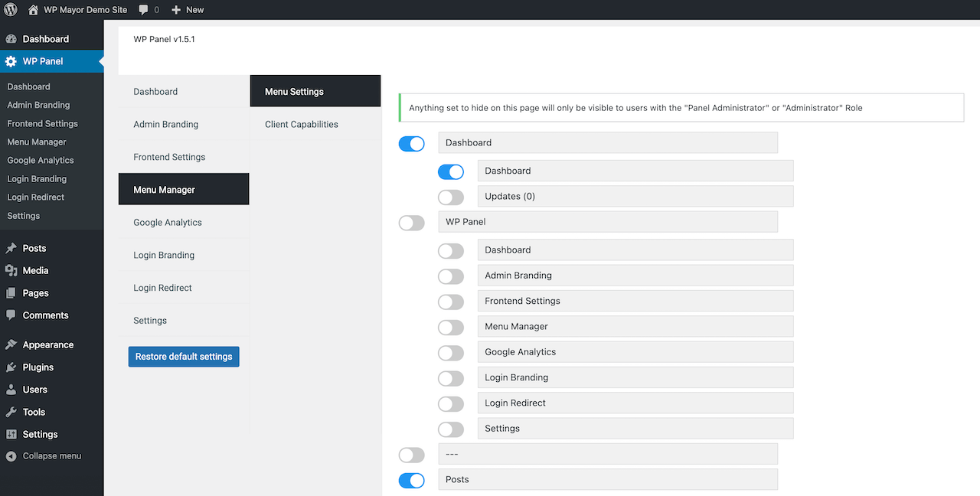This screenshot has width=980, height=496.
Task: Toggle the Admin Branding submenu switch
Action: click(451, 276)
